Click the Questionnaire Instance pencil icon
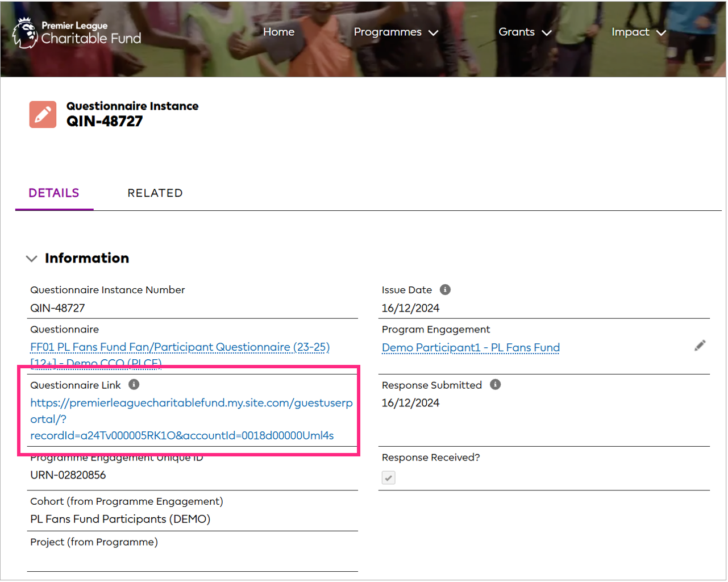This screenshot has height=582, width=728. tap(43, 114)
